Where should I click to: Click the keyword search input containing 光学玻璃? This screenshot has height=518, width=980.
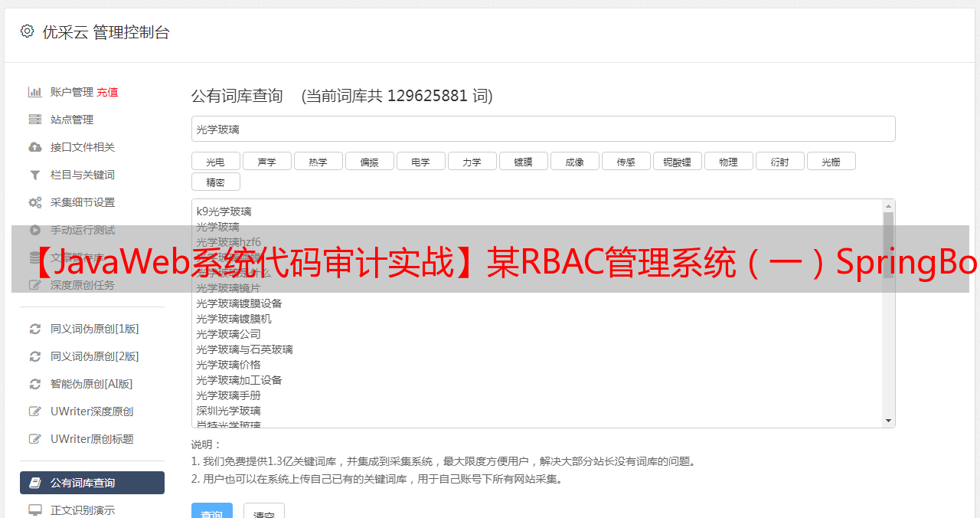click(x=543, y=129)
